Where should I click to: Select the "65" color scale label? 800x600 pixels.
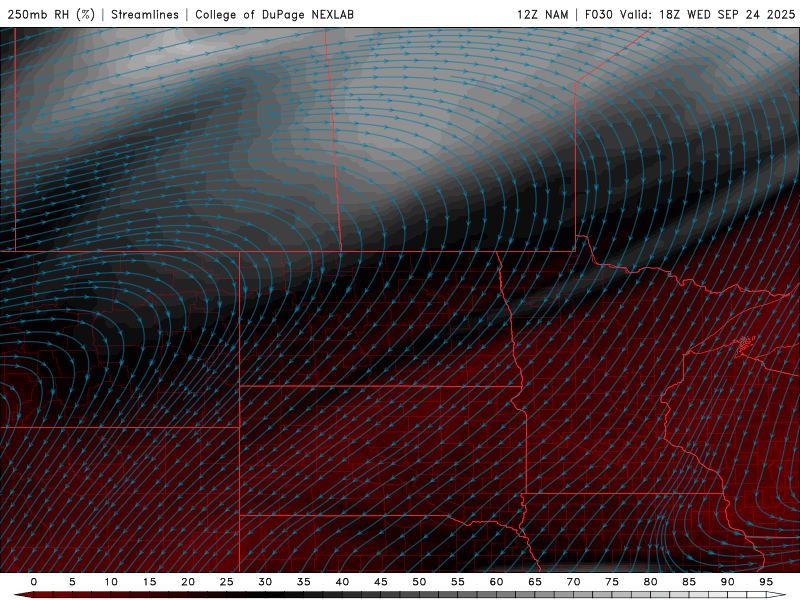[x=535, y=582]
